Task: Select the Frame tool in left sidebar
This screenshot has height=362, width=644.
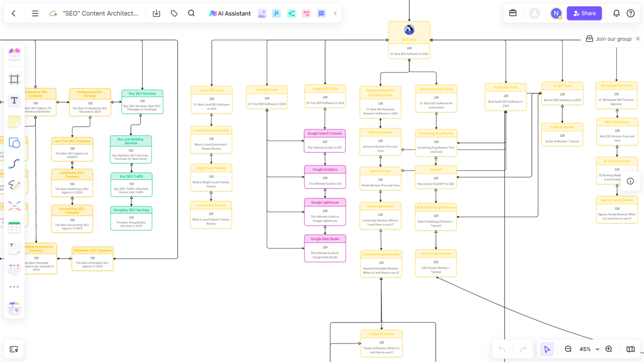Action: pos(14,79)
